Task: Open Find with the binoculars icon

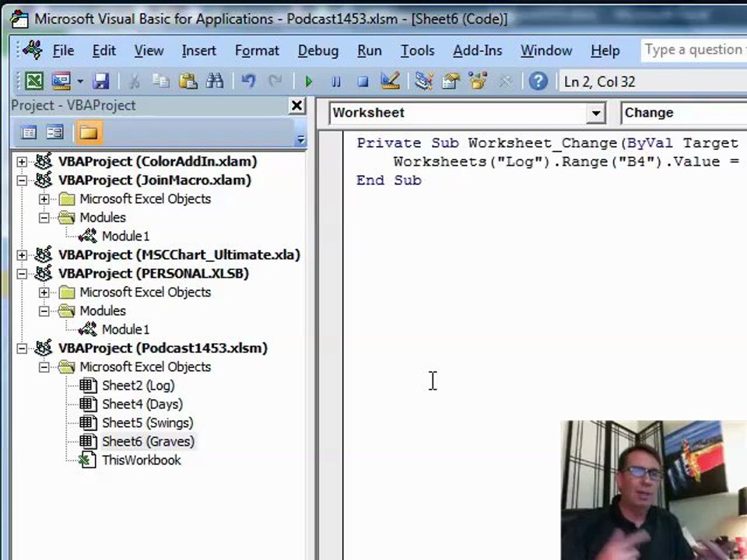Action: pos(215,81)
